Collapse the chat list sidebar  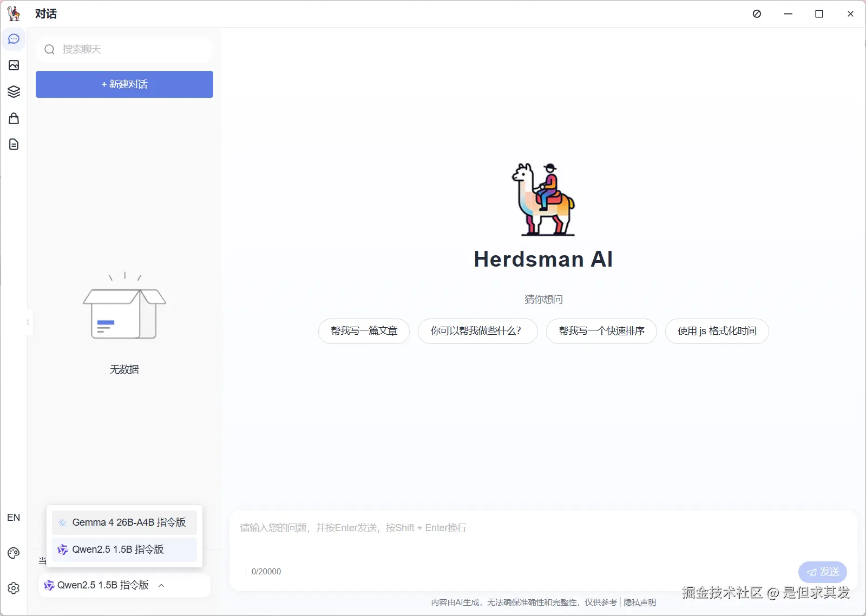click(28, 322)
